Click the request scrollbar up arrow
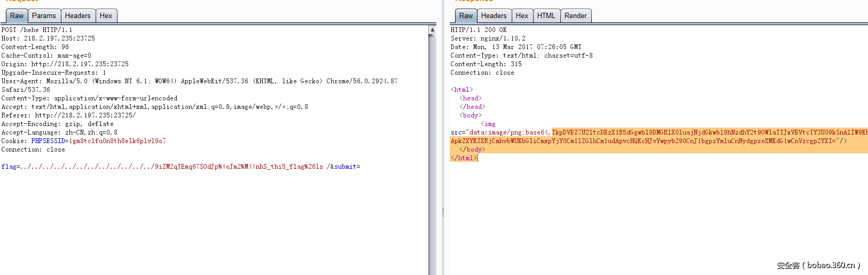The image size is (868, 275). [x=432, y=30]
